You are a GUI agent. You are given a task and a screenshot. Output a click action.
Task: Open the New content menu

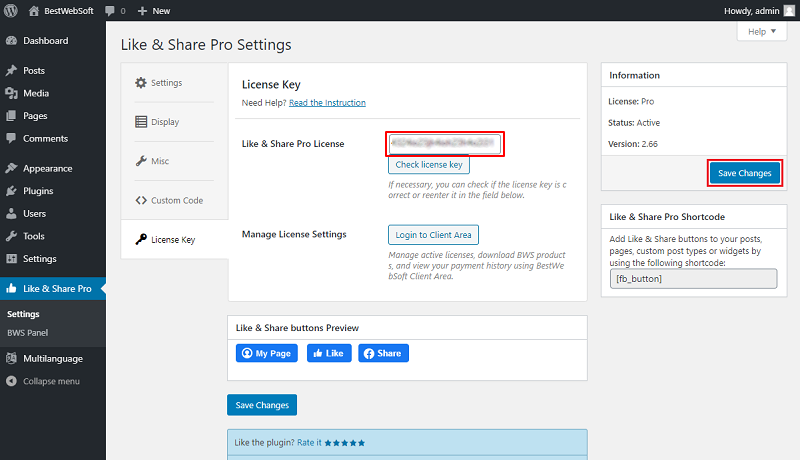tap(154, 11)
